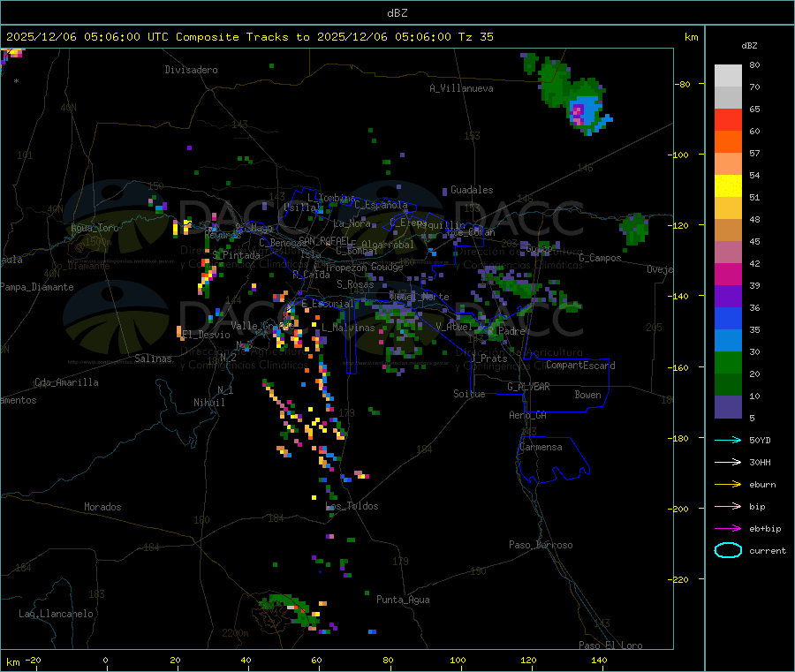Select the light blue swatch in dBZ scale
This screenshot has height=672, width=795.
pos(728,341)
